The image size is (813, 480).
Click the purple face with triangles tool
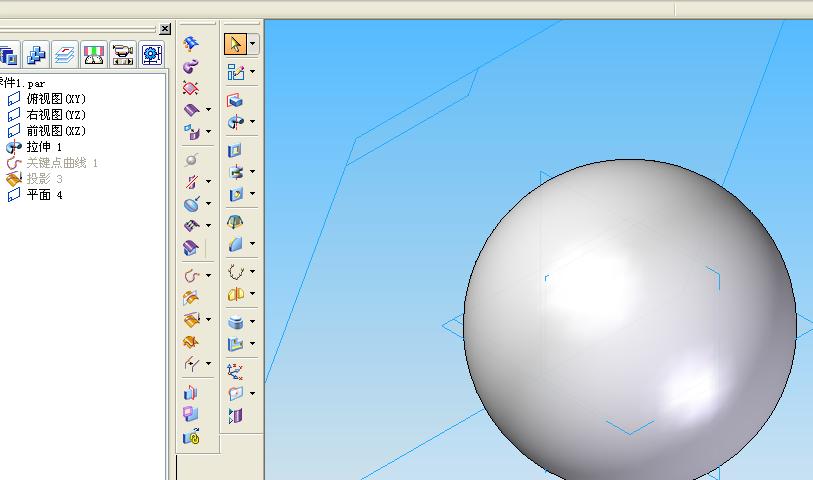pos(235,416)
